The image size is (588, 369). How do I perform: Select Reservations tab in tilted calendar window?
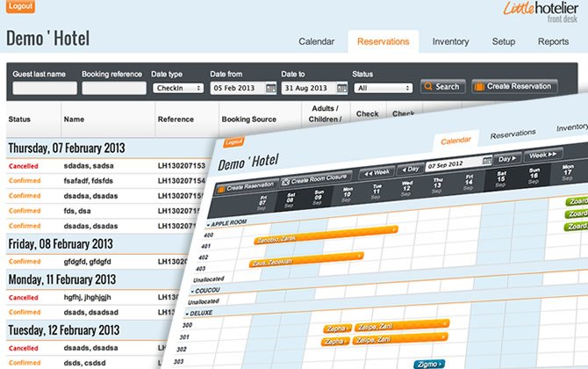pyautogui.click(x=513, y=134)
